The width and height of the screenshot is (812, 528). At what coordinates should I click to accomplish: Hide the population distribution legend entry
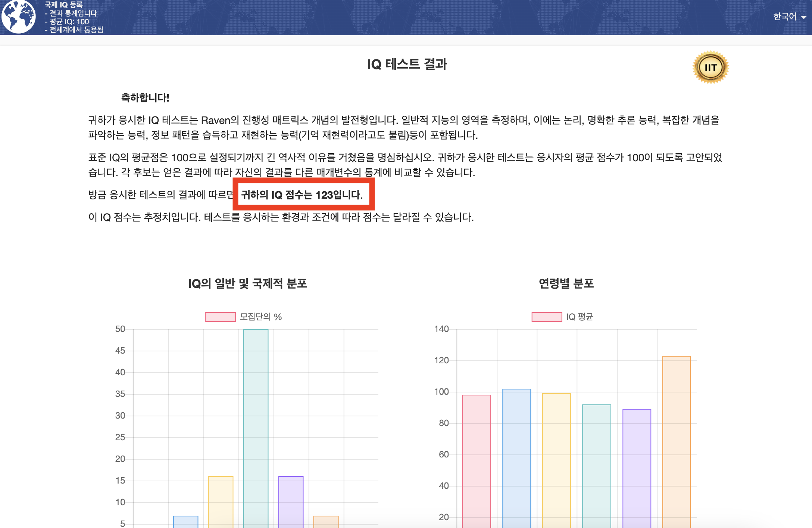pyautogui.click(x=243, y=317)
